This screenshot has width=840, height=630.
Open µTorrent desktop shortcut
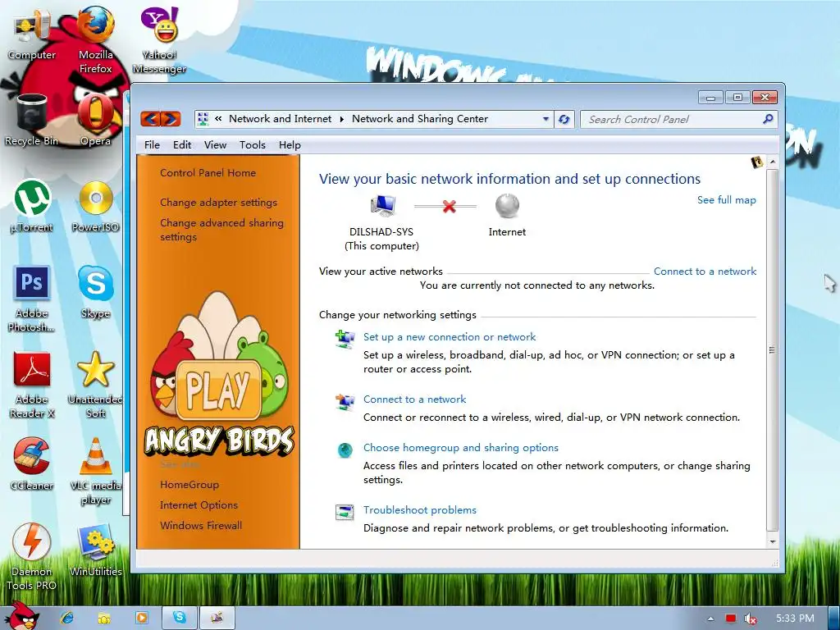(x=32, y=206)
